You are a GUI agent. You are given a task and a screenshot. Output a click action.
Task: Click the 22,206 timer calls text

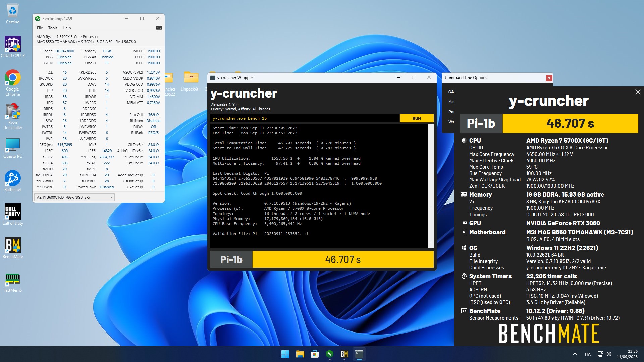pyautogui.click(x=551, y=276)
